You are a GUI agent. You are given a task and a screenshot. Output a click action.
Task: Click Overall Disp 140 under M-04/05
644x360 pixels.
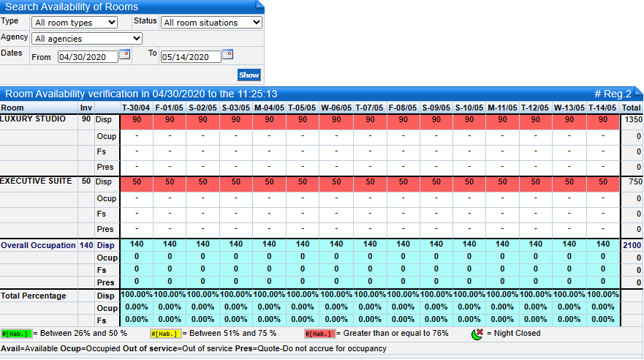[x=269, y=244]
